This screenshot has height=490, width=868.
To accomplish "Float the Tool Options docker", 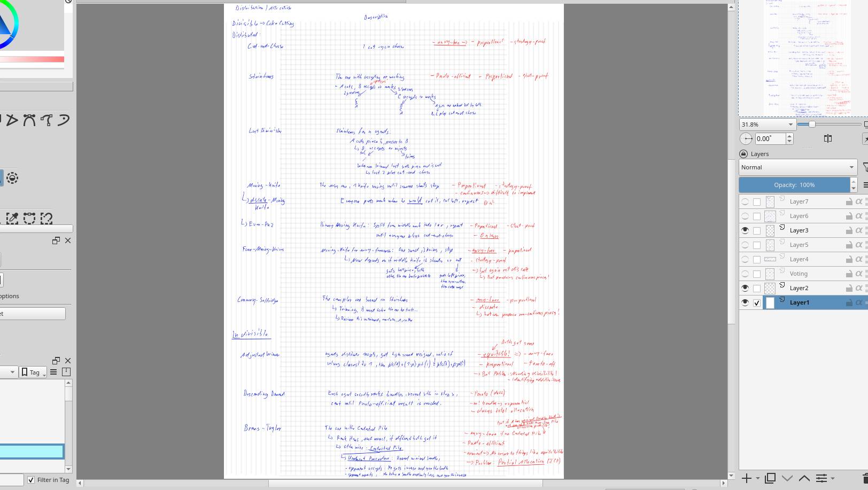I will coord(56,240).
